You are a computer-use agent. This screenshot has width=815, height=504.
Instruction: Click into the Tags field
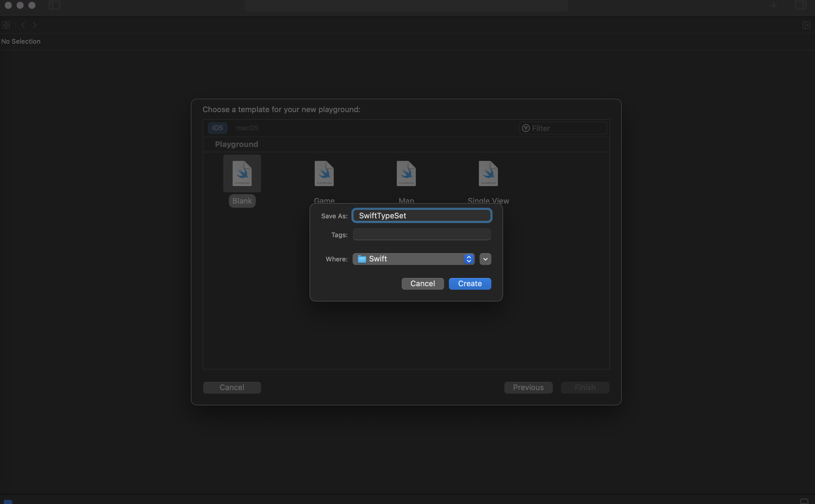(x=421, y=235)
